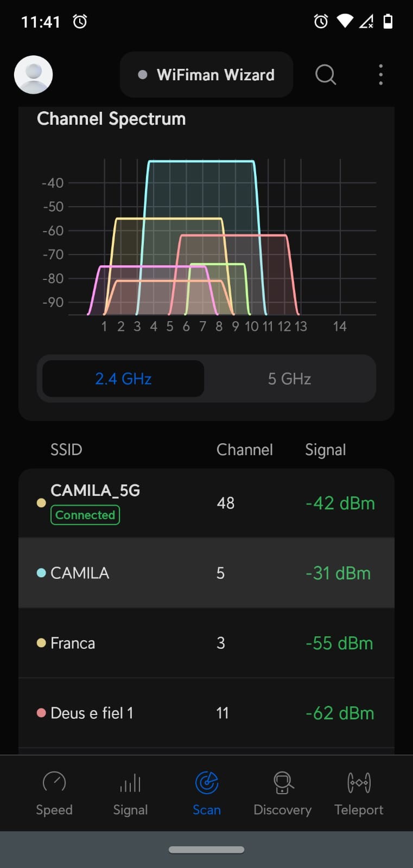Tap the Connected badge under CAMILA_5G
This screenshot has height=868, width=413.
tap(85, 515)
